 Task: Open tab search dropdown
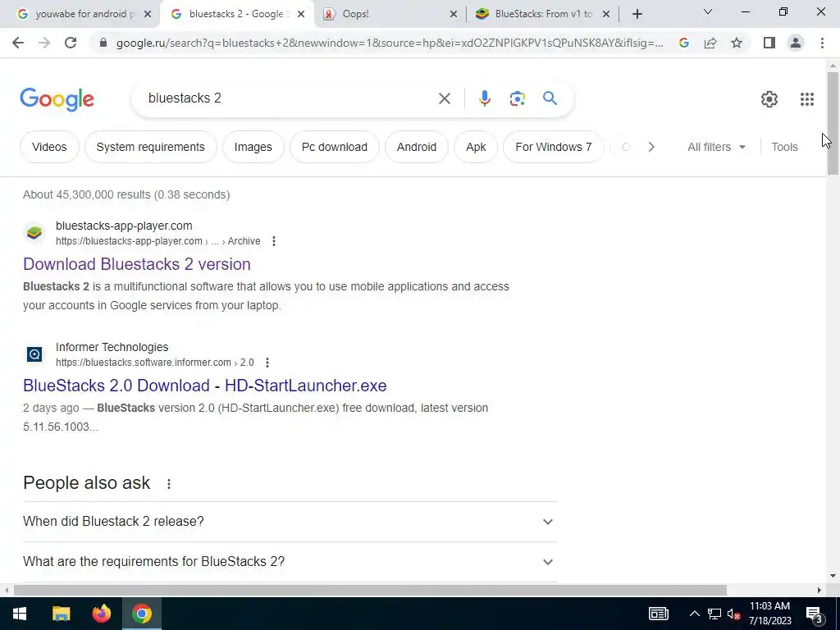(708, 11)
